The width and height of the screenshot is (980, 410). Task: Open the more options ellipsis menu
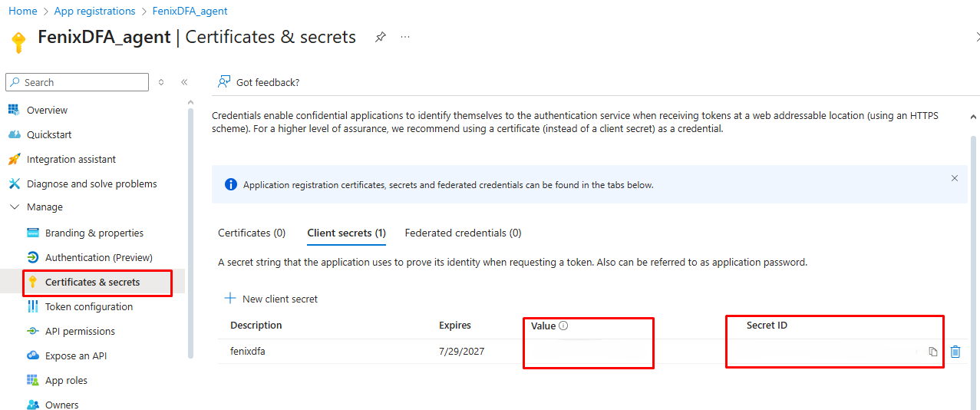tap(405, 37)
